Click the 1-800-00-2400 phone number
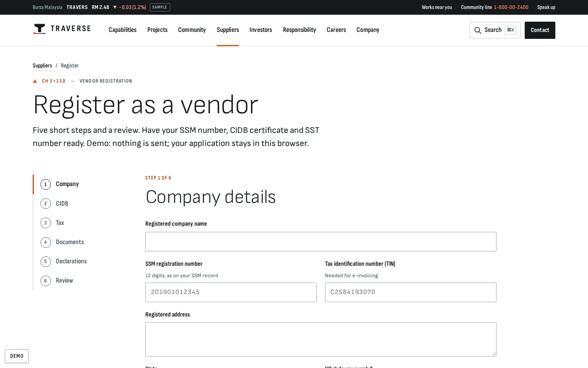 coord(511,7)
